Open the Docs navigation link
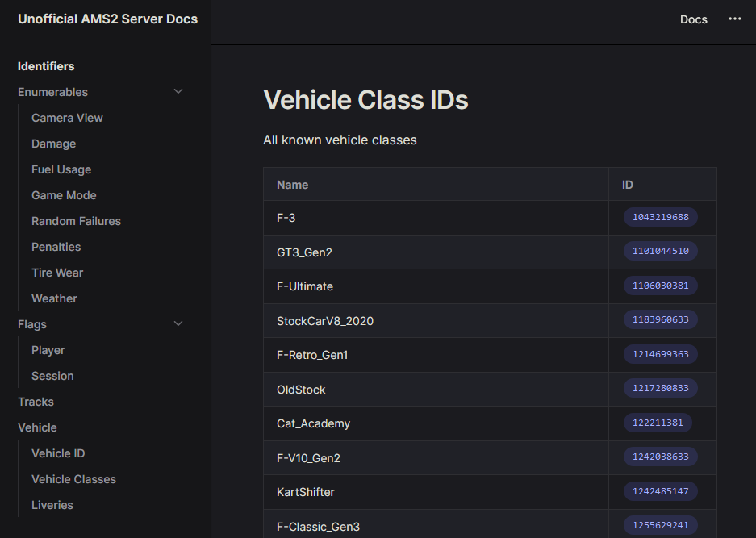The width and height of the screenshot is (756, 538). (693, 19)
